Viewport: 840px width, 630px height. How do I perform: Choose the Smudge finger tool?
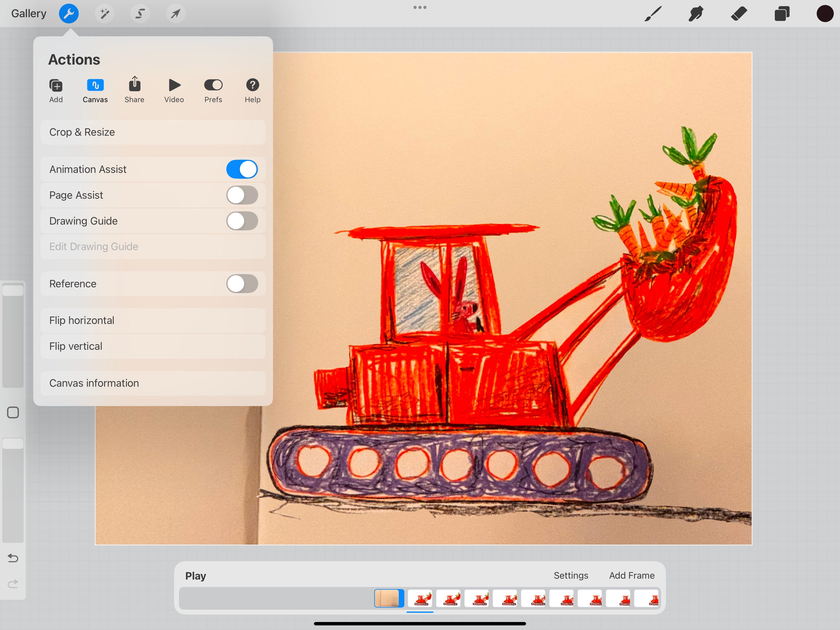coord(696,14)
